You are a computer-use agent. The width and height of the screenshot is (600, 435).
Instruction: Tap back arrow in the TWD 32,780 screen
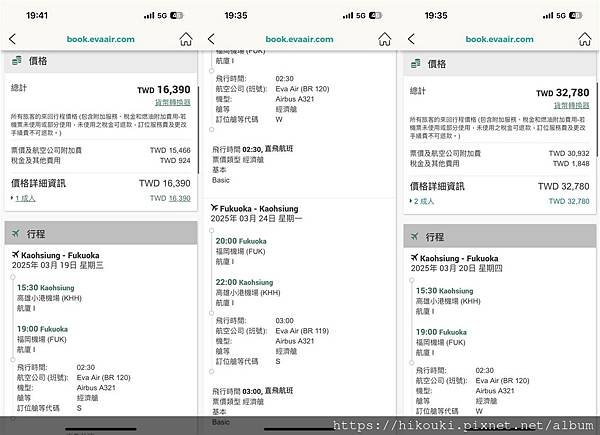(x=411, y=39)
